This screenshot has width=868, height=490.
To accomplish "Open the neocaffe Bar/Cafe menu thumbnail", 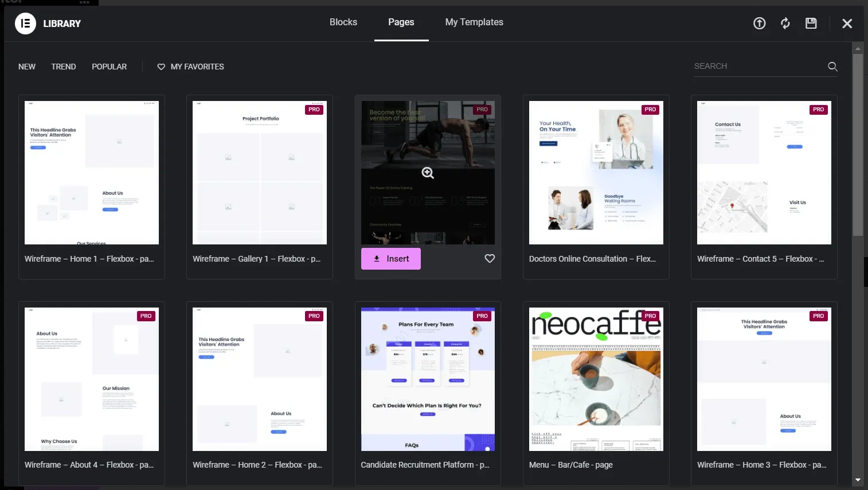I will (x=596, y=379).
